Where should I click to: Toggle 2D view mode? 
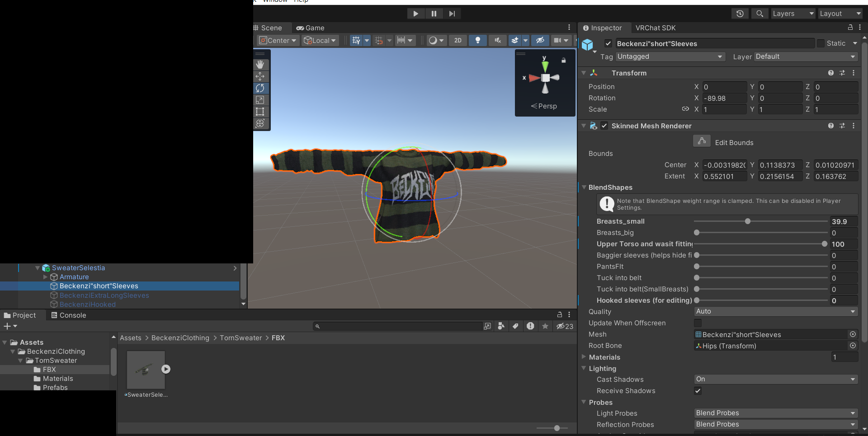458,40
